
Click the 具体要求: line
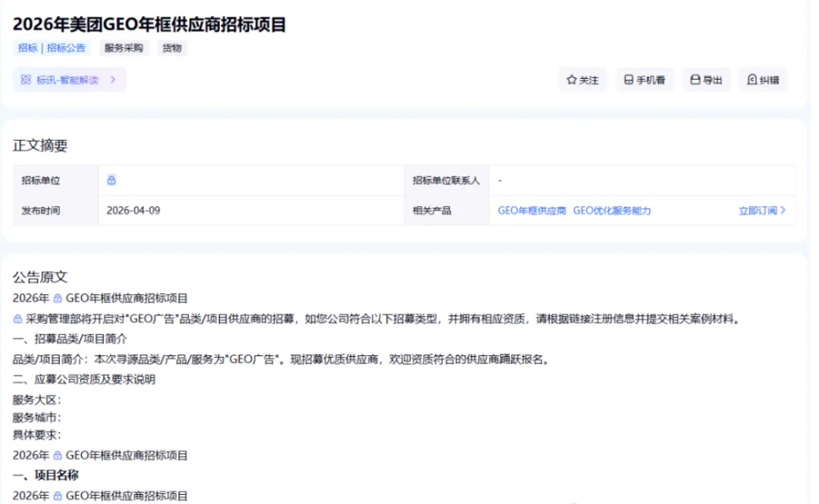(36, 434)
